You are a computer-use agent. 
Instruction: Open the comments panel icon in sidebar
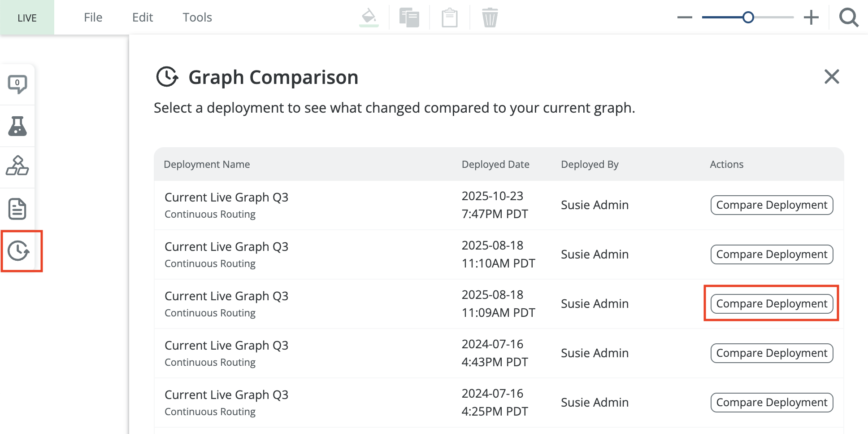[17, 84]
